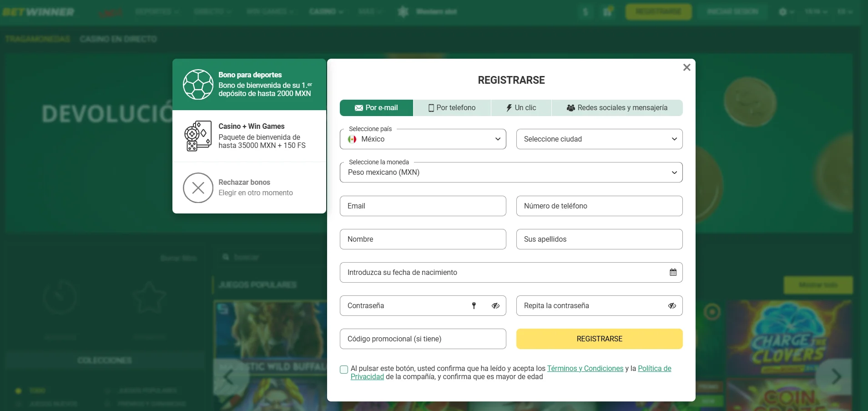This screenshot has height=411, width=868.
Task: Open the Redes sociales y mensajería tab
Action: pyautogui.click(x=617, y=108)
